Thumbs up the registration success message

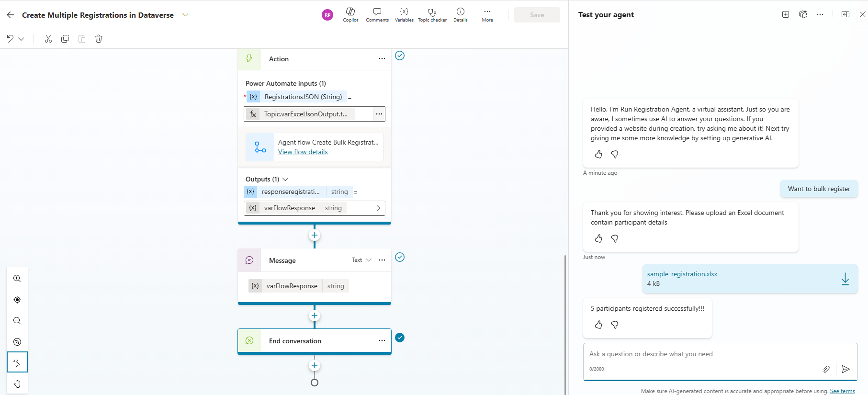[598, 325]
